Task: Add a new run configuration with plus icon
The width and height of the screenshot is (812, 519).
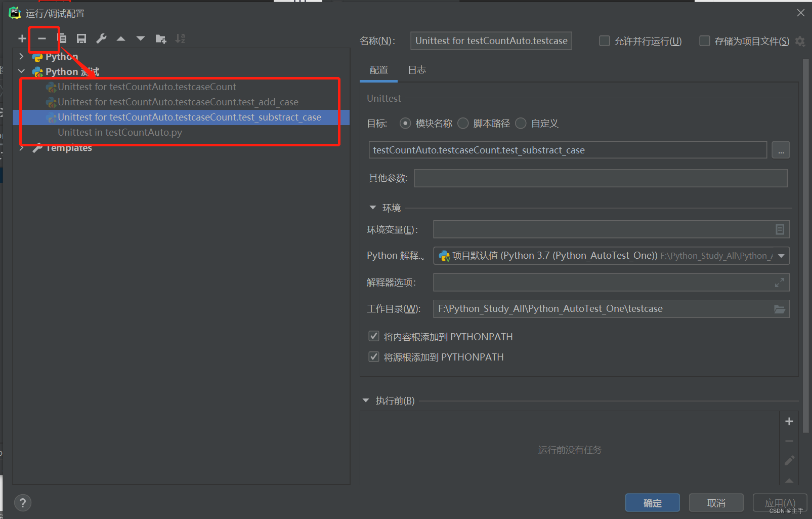Action: click(22, 38)
